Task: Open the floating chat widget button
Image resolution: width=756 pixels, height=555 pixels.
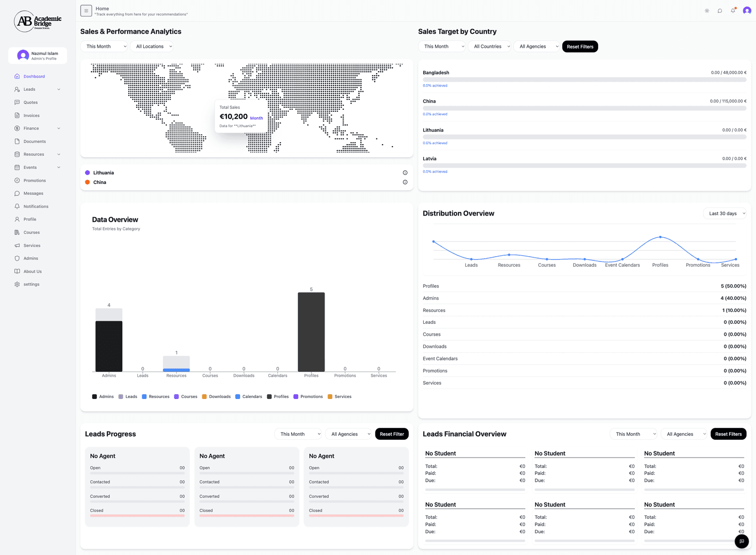Action: click(x=741, y=541)
